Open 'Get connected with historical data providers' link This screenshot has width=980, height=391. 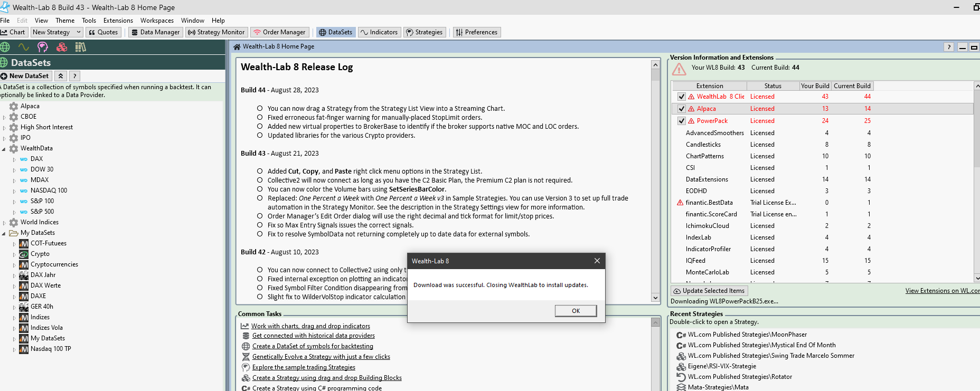[314, 336]
